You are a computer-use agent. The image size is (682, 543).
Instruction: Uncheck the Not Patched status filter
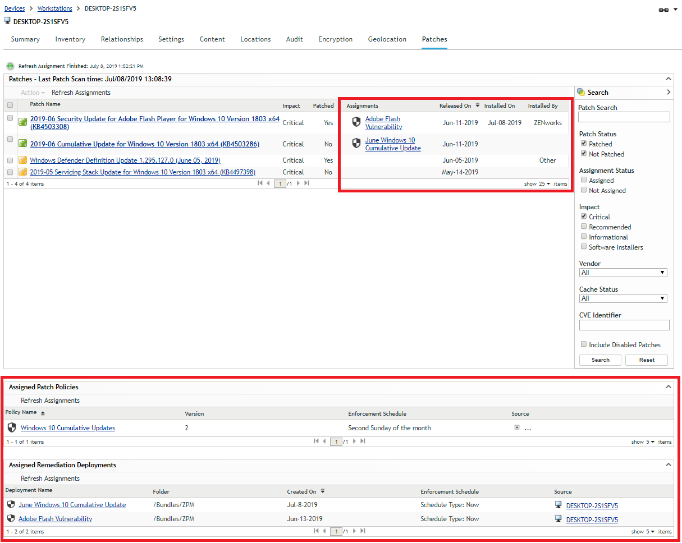pos(584,153)
